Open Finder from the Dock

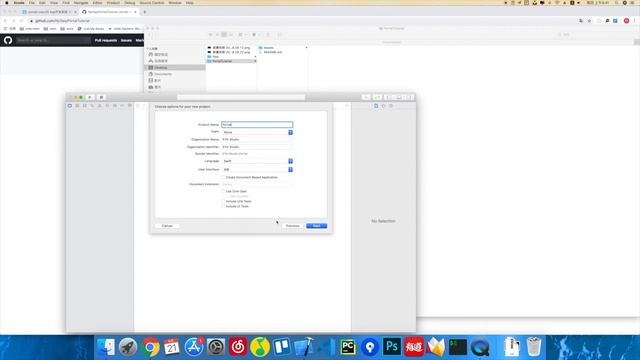(106, 347)
